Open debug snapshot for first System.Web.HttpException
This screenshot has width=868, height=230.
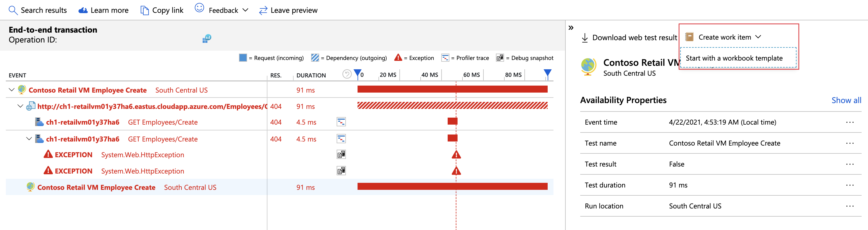tap(341, 155)
